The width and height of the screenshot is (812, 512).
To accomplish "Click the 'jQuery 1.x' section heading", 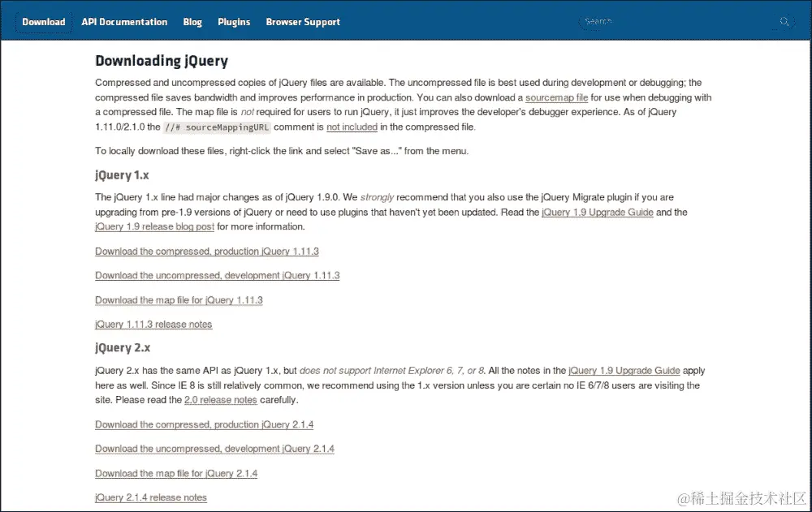I will click(x=123, y=175).
